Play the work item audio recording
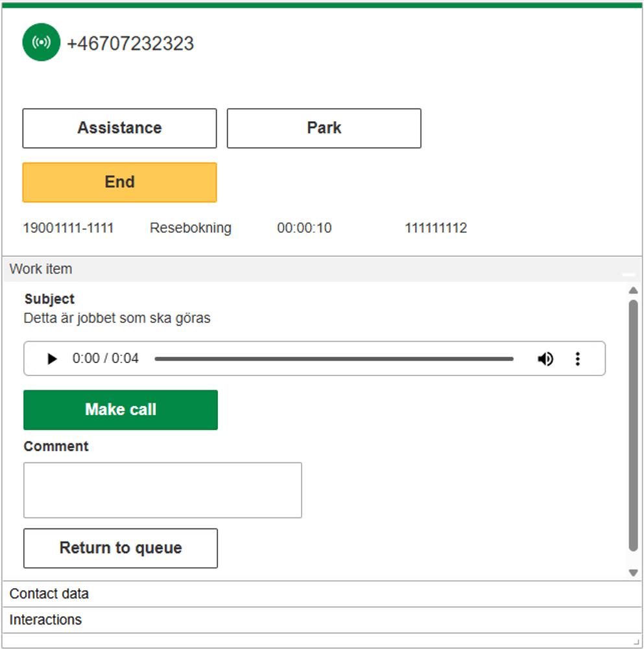The image size is (644, 649). [x=53, y=359]
